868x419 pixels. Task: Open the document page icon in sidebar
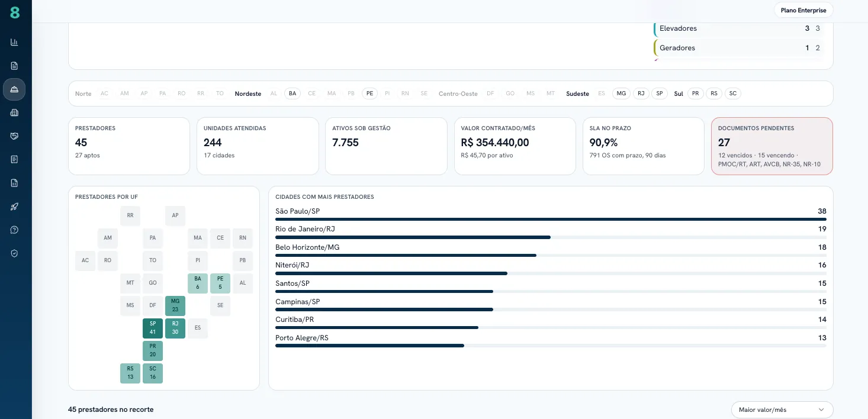tap(14, 66)
